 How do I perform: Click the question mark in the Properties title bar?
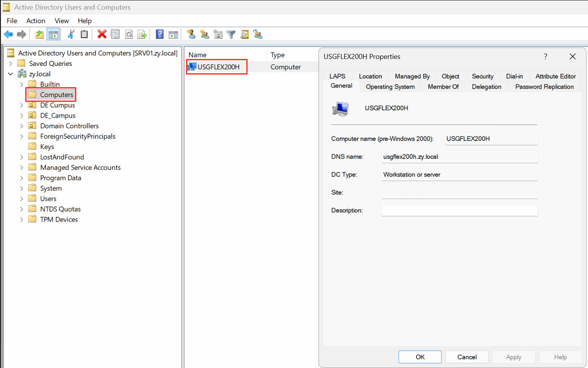coord(546,56)
